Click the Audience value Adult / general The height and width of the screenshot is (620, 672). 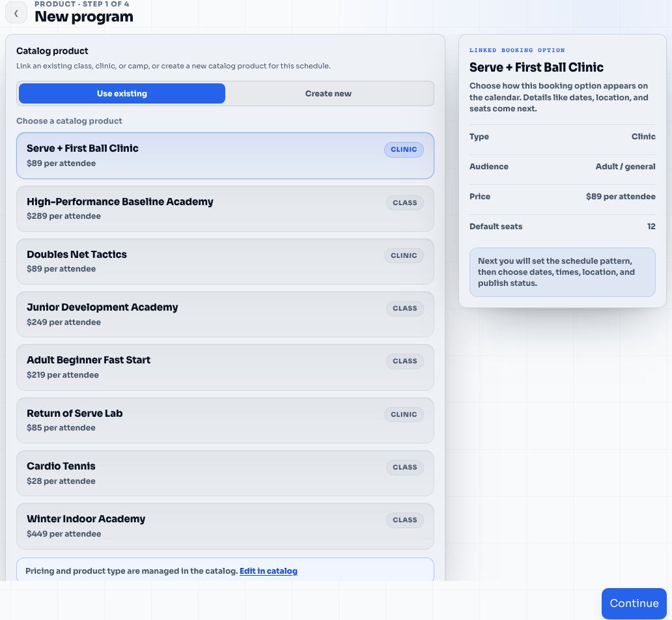[x=625, y=166]
